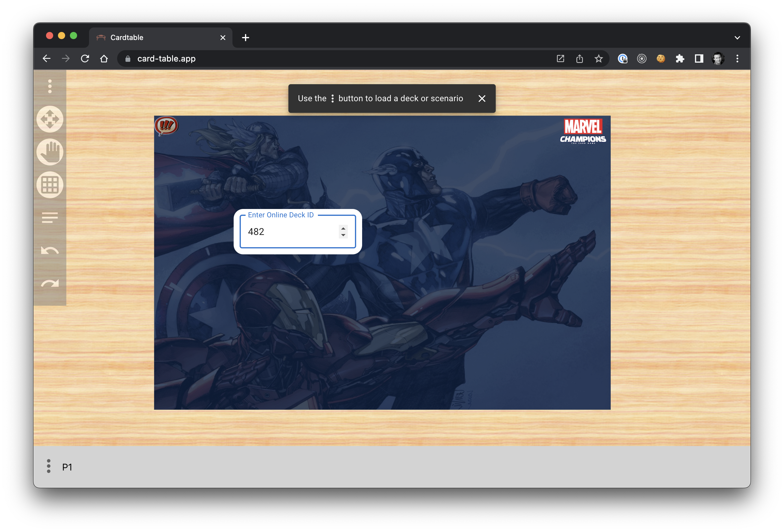784x532 pixels.
Task: Open the notes lines icon in sidebar
Action: (50, 217)
